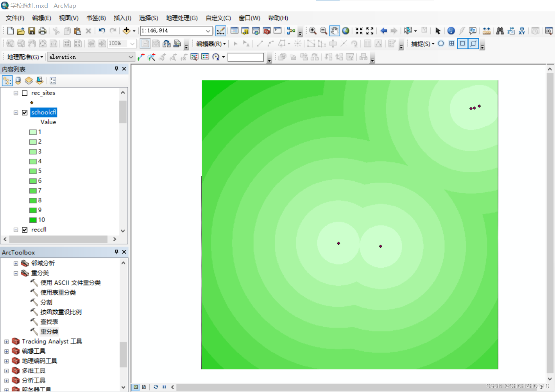Uncheck the reccfl layer checkbox
Image resolution: width=555 pixels, height=392 pixels.
(25, 230)
